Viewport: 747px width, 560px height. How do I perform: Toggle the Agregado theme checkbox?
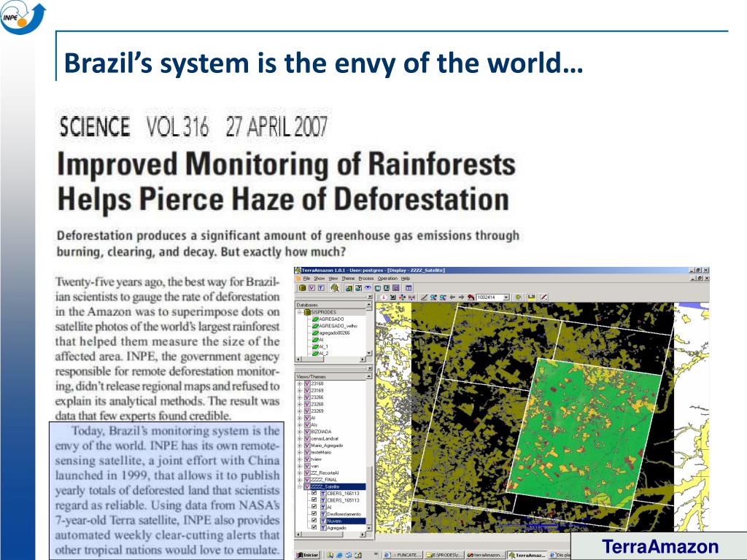pos(314,527)
